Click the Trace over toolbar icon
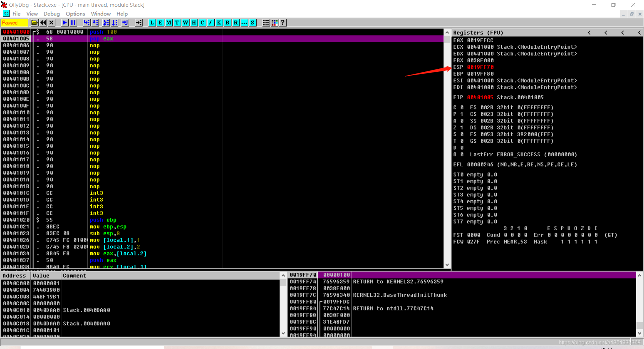644x349 pixels. click(x=115, y=22)
